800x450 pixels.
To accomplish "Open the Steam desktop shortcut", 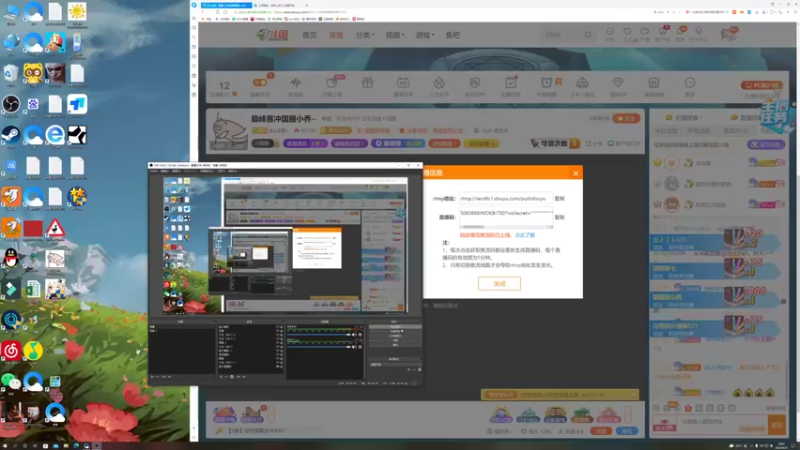I will pos(11,135).
